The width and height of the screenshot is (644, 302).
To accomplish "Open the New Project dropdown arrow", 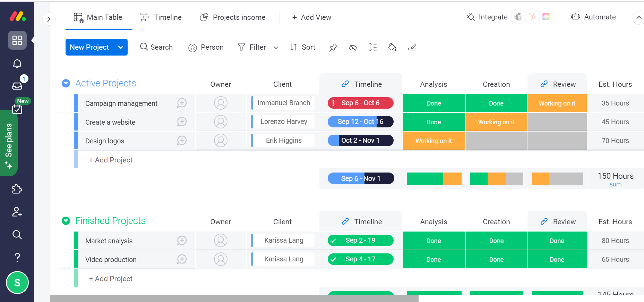I will pyautogui.click(x=121, y=47).
